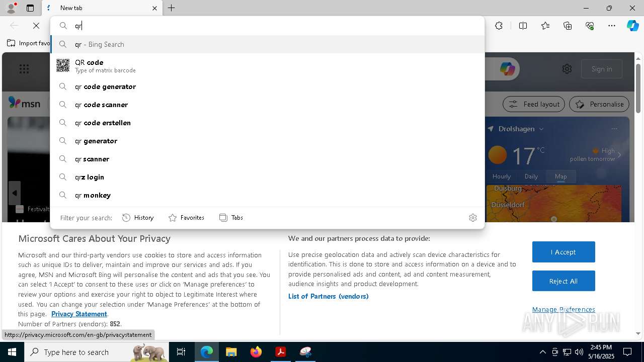The image size is (644, 362).
Task: Open a new tab with the plus button
Action: coord(172,8)
